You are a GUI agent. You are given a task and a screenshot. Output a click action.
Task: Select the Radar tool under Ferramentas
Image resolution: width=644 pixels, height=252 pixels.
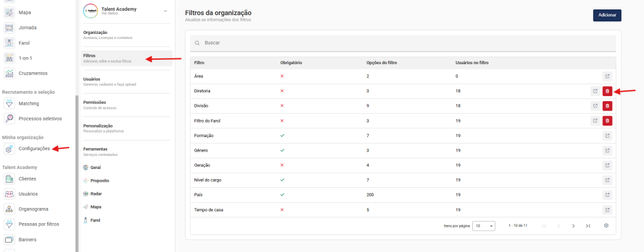96,194
